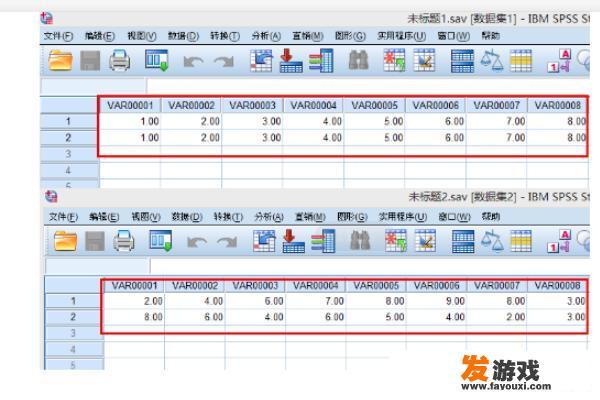The height and width of the screenshot is (400, 600).
Task: Select VAR00002 column header in 数据集2 window
Action: 195,286
